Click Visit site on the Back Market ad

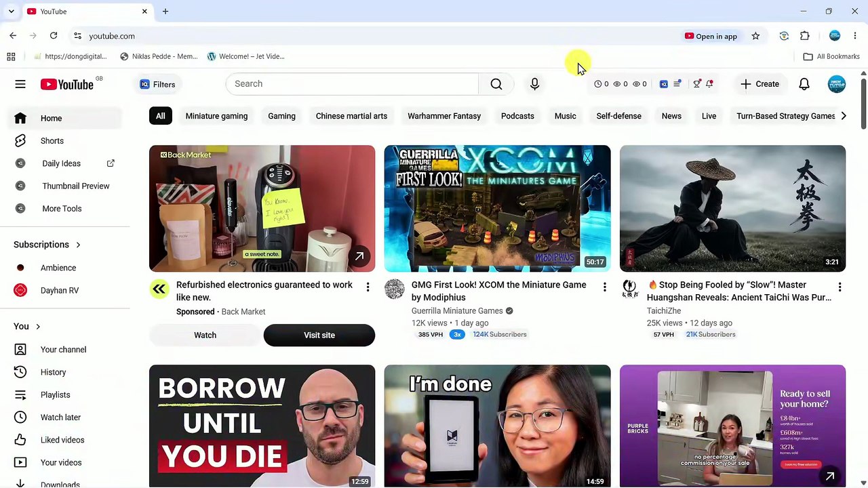click(x=319, y=335)
